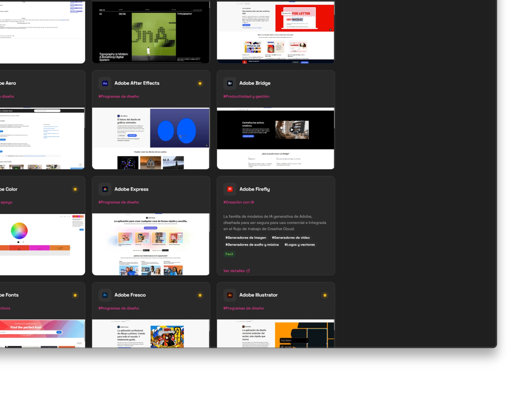Select the #Generadores de video tag
Viewport: 525px width, 420px height.
[x=291, y=238]
